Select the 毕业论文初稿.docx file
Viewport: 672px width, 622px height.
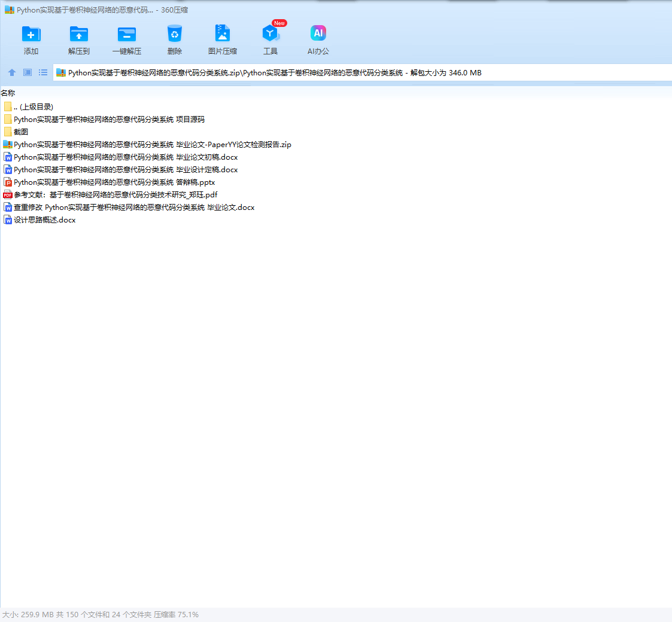(126, 157)
